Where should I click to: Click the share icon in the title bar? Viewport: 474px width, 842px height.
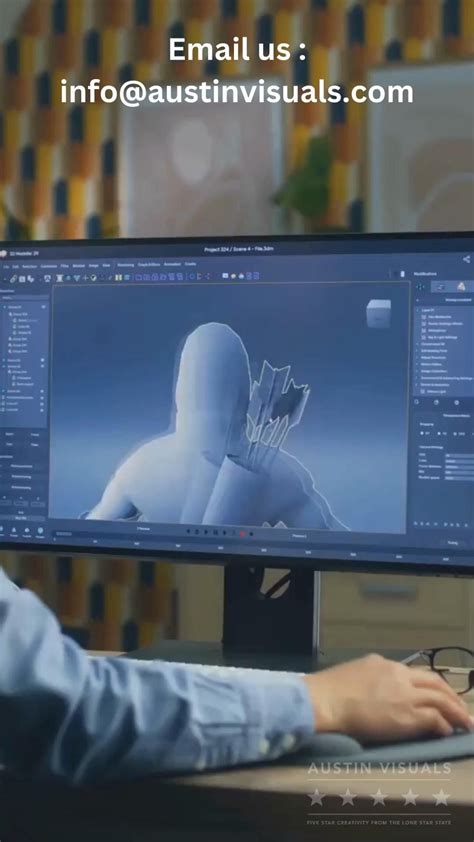(x=466, y=259)
